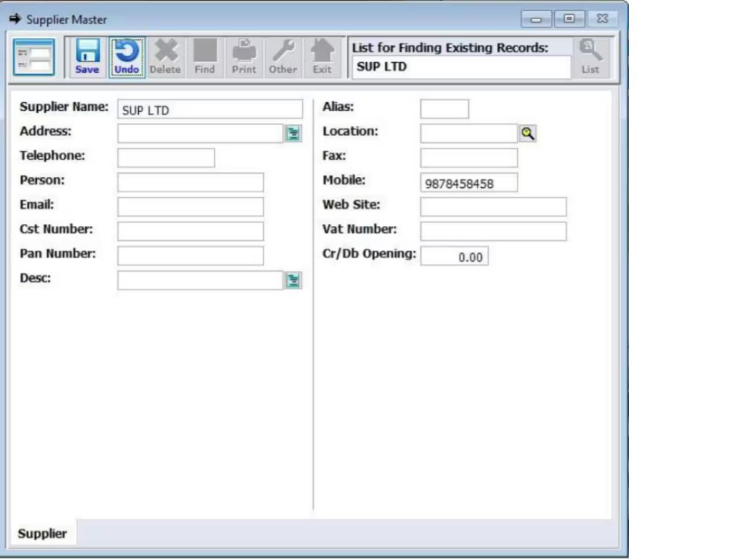Click the Email input field
This screenshot has width=747, height=560.
190,207
